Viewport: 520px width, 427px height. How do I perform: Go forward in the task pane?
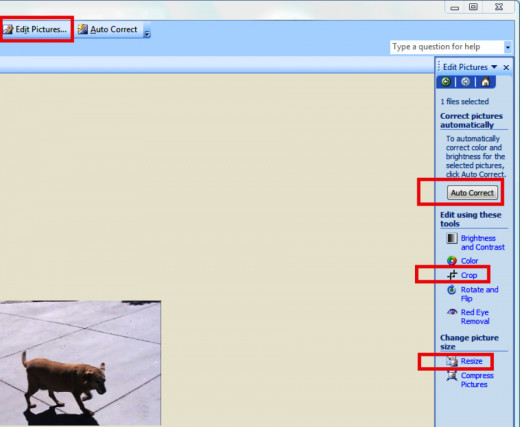pos(465,82)
